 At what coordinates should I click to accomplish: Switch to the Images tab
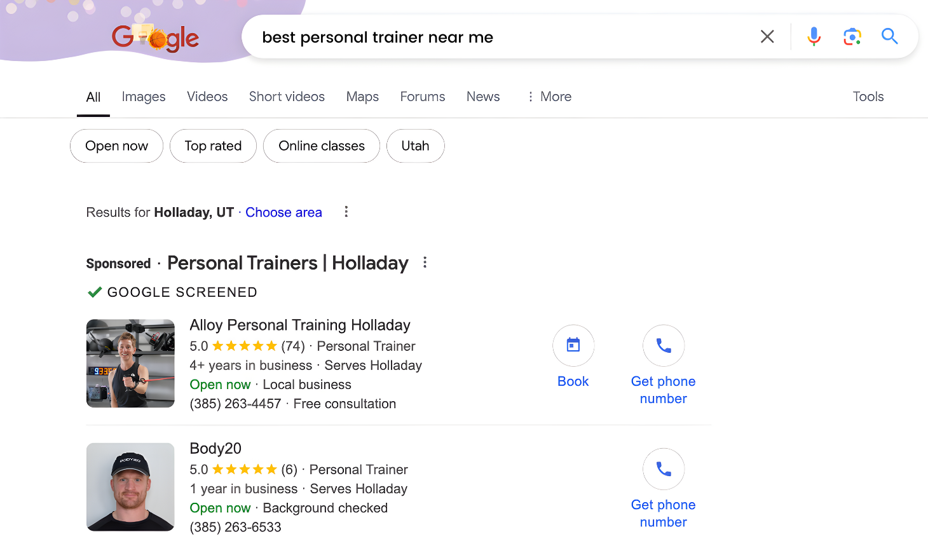(144, 97)
